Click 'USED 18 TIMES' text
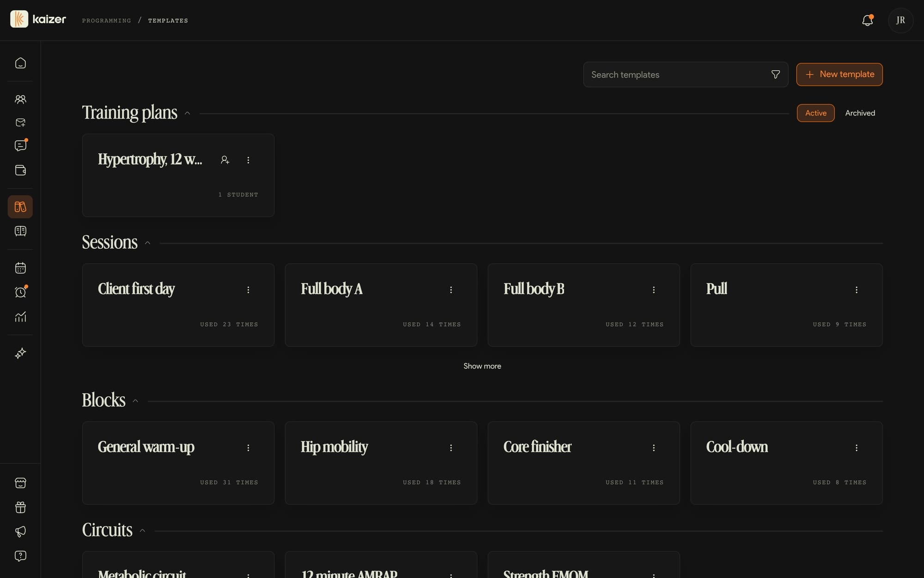Viewport: 924px width, 578px height. [432, 482]
